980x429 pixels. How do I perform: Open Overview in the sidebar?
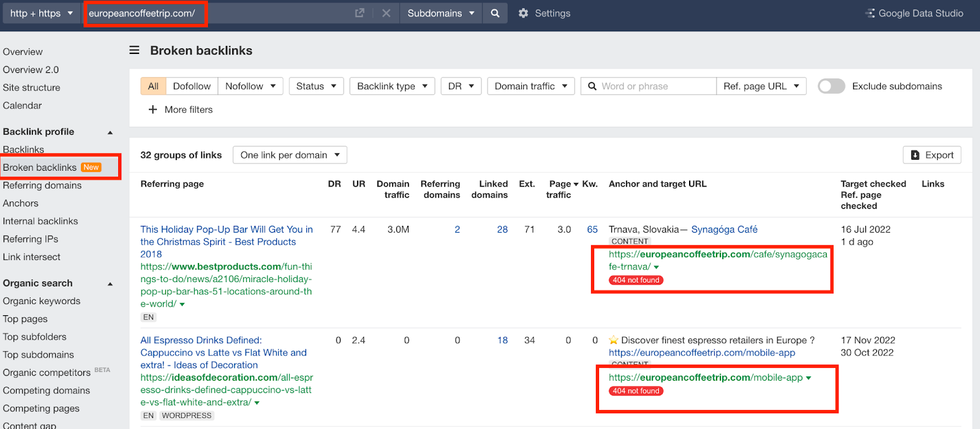[x=23, y=52]
